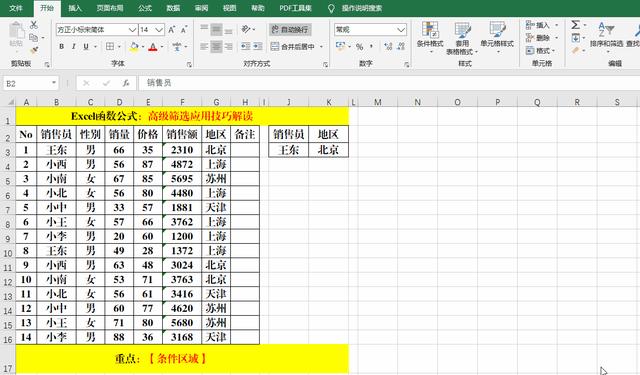This screenshot has width=640, height=375.
Task: Apply comma style icon
Action: 371,47
